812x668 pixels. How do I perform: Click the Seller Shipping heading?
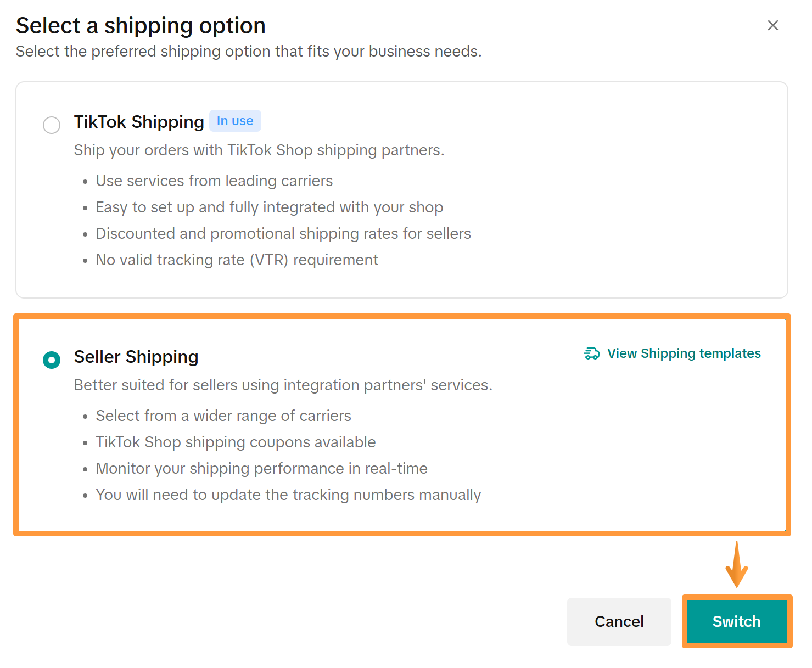136,357
